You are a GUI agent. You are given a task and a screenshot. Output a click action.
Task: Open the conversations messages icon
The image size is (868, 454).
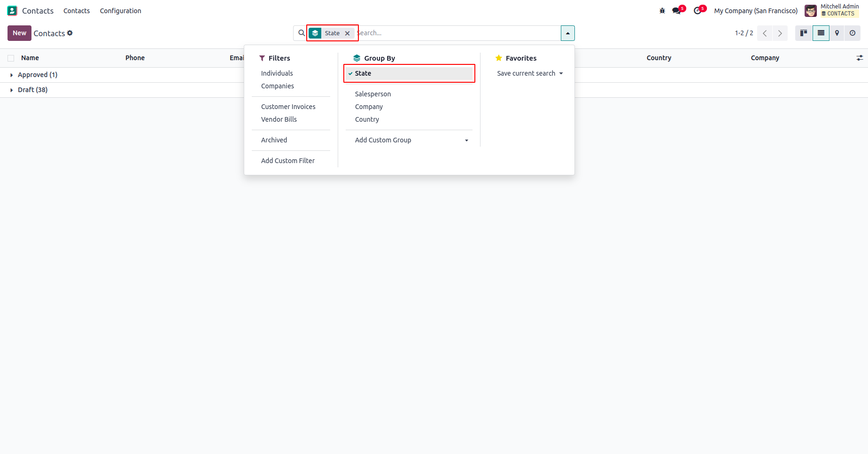point(676,11)
